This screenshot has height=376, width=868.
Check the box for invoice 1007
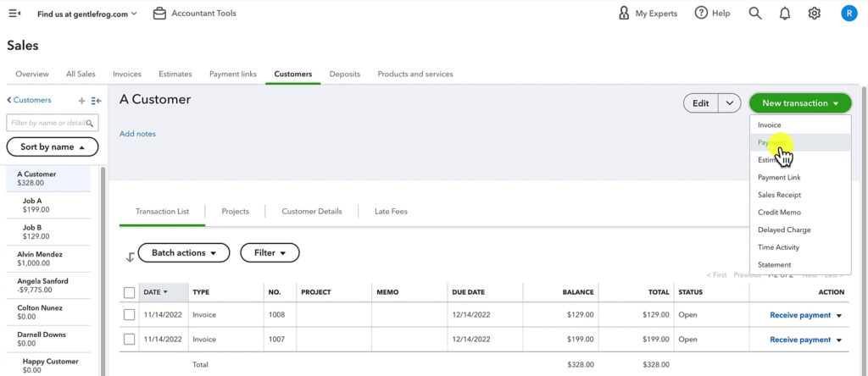(130, 340)
